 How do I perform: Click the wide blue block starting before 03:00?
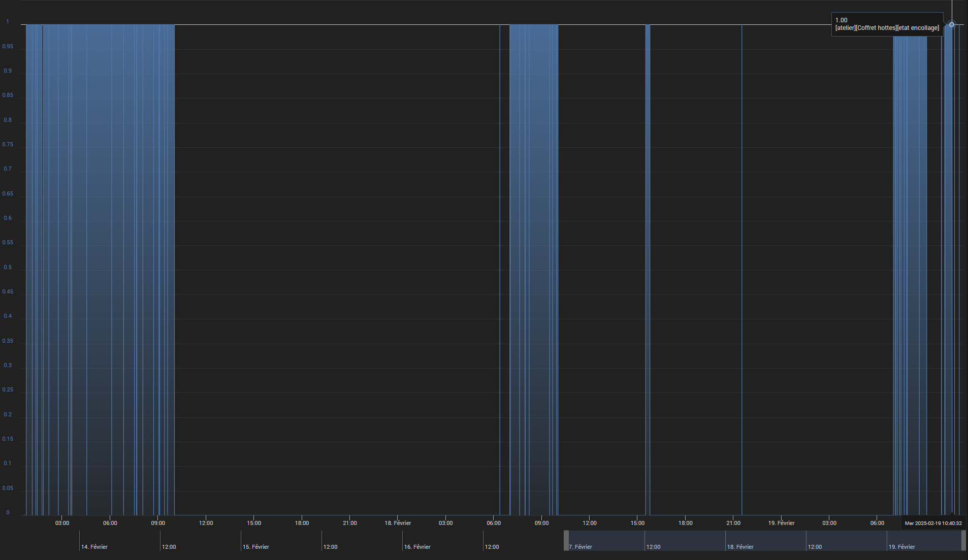[x=101, y=269]
